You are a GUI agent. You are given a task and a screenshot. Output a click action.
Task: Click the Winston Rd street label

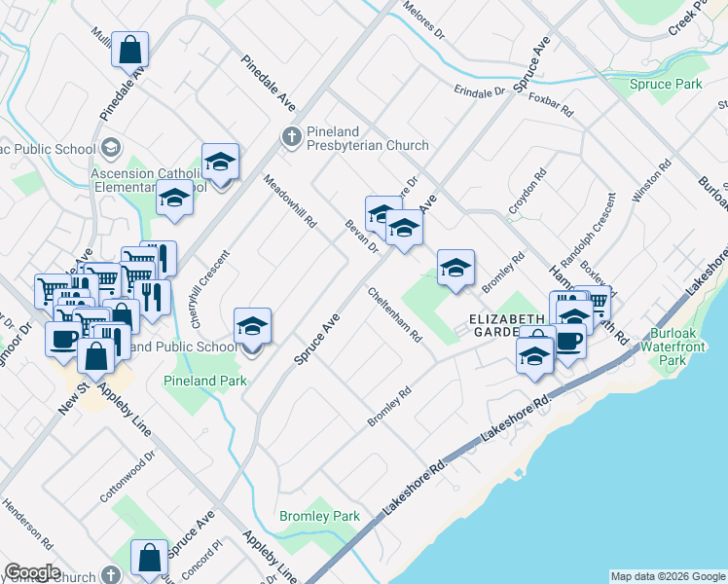[651, 180]
